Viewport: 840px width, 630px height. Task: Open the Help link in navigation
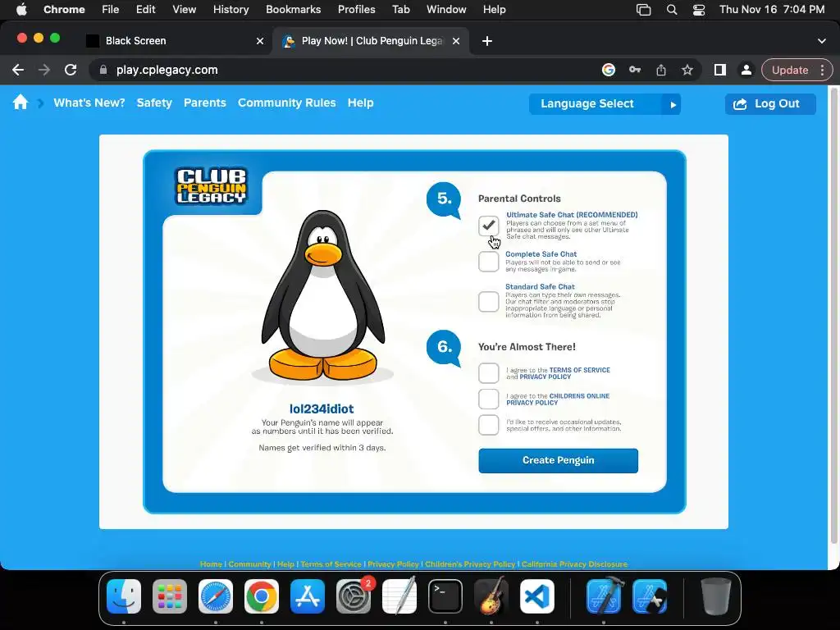coord(361,103)
